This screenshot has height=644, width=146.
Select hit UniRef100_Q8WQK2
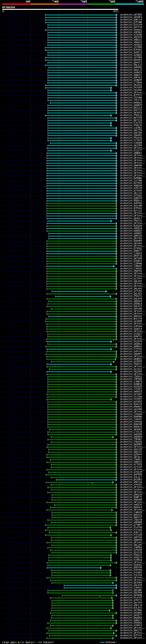pos(131,153)
